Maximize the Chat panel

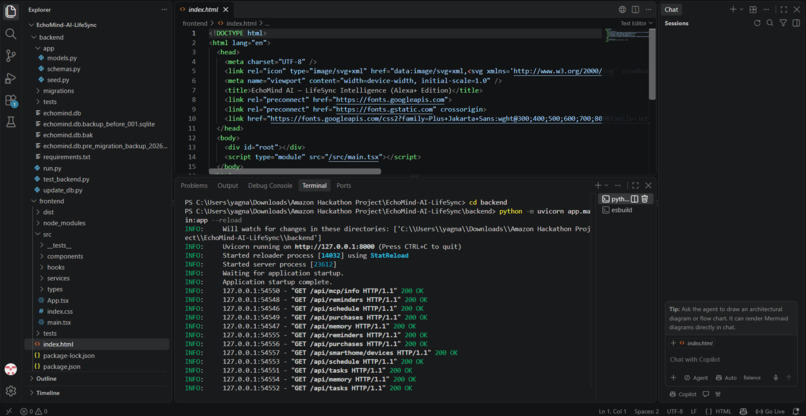click(x=783, y=9)
